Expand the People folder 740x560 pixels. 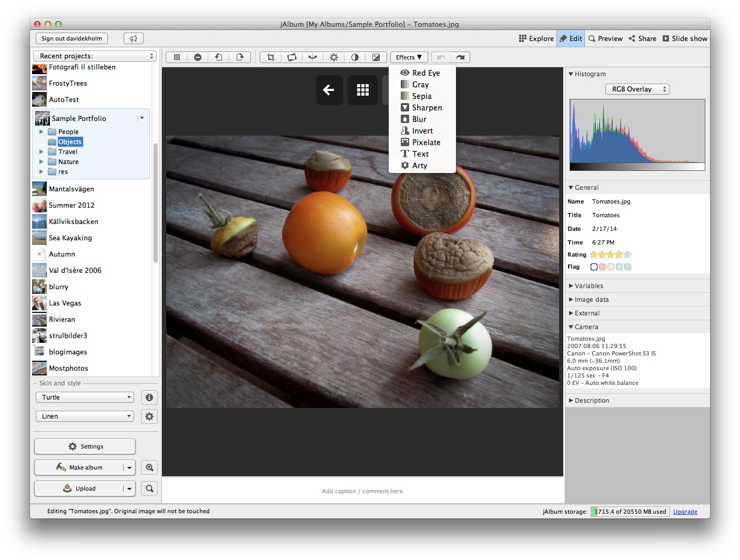(x=42, y=132)
